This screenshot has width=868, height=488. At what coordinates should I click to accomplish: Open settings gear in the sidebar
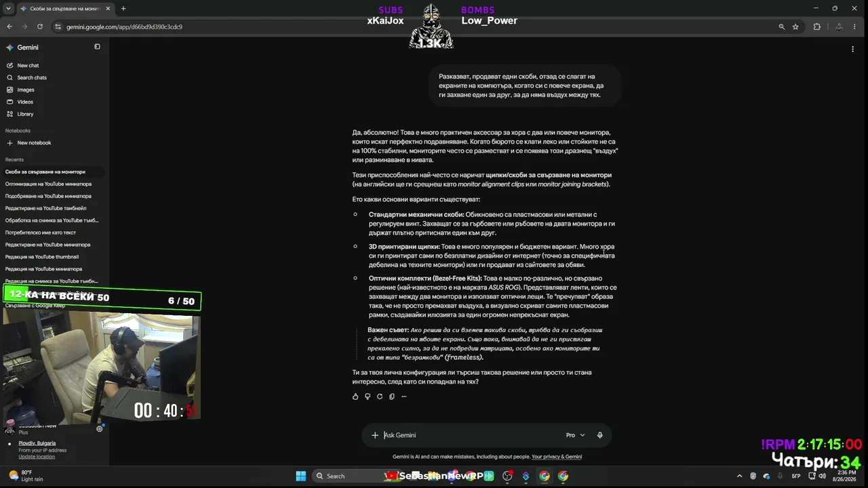[x=100, y=428]
